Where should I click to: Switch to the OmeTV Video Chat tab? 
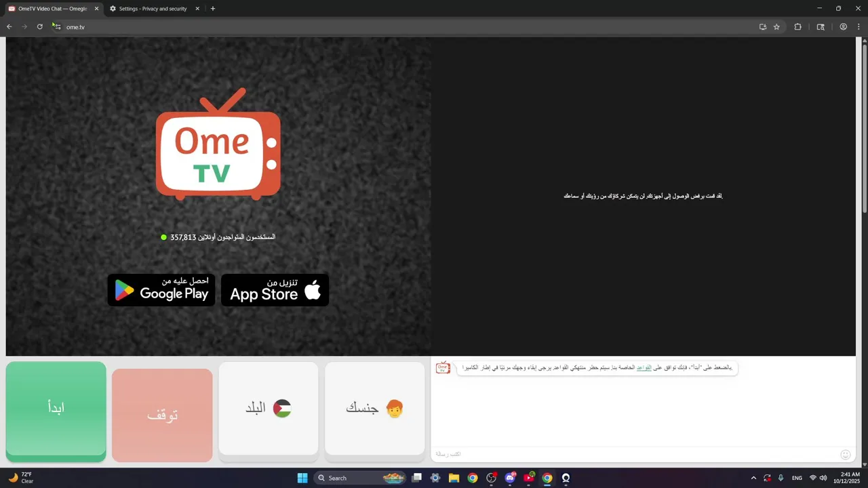53,9
